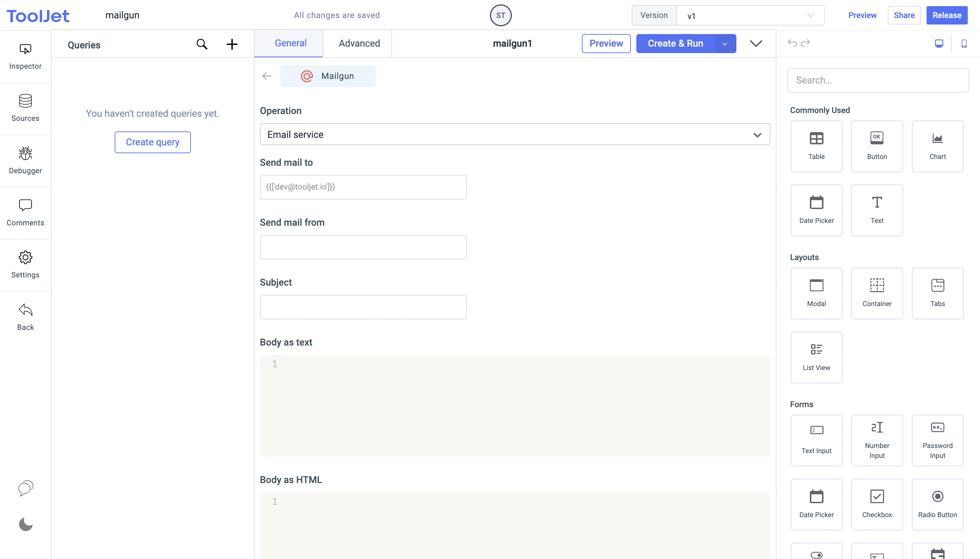Select the General tab
This screenshot has width=980, height=559.
coord(290,43)
